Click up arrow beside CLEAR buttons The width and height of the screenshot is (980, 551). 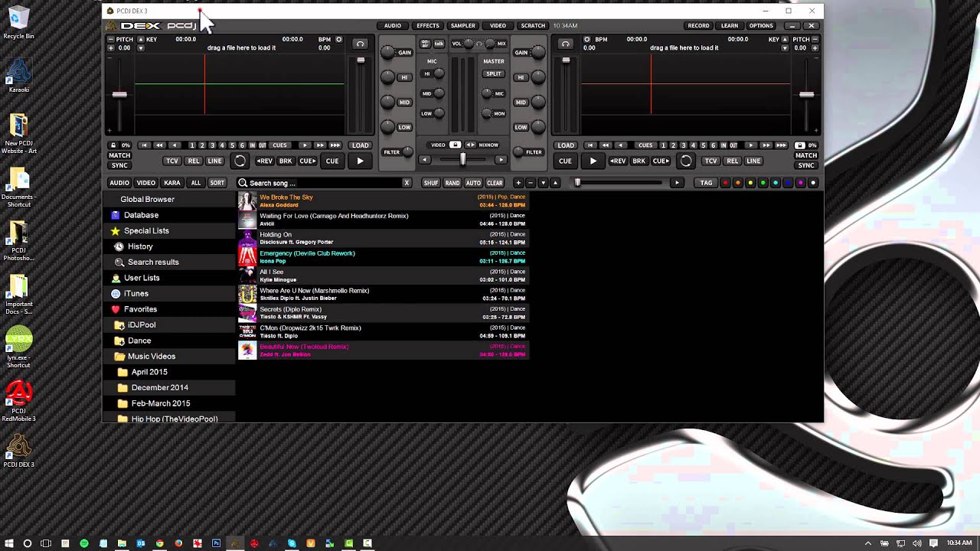[556, 183]
